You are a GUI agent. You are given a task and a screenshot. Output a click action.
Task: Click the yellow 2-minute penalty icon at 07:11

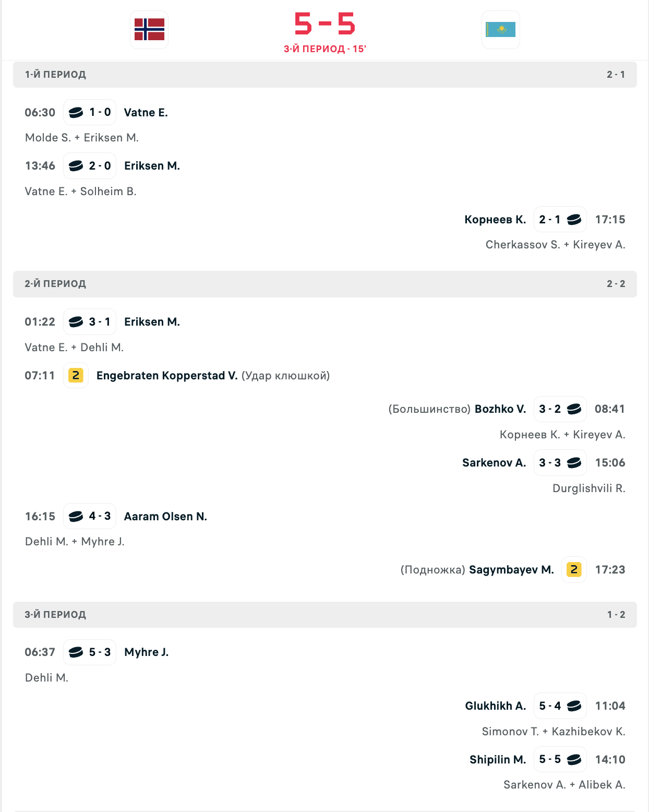click(x=76, y=376)
